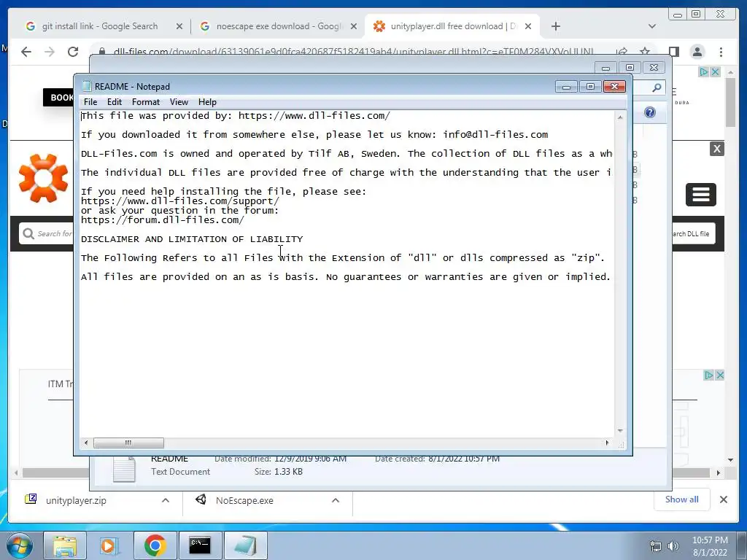Open the Chrome profile avatar

697,52
